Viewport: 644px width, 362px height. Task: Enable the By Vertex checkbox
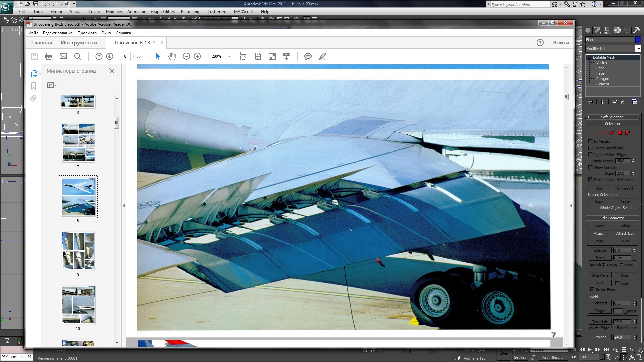(591, 141)
